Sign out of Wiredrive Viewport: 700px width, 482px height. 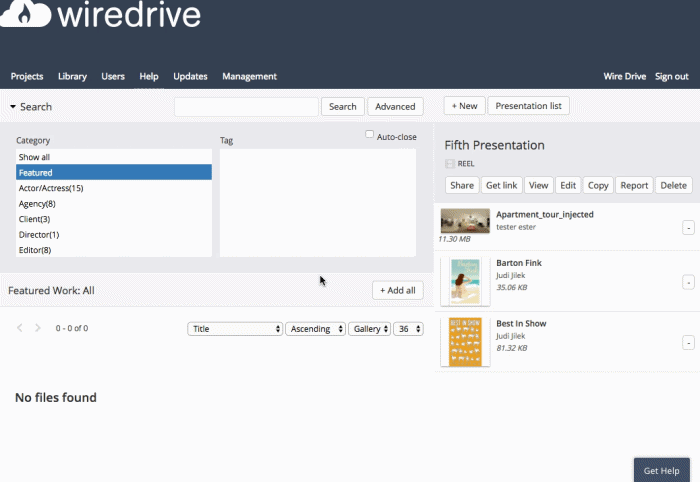[x=671, y=76]
